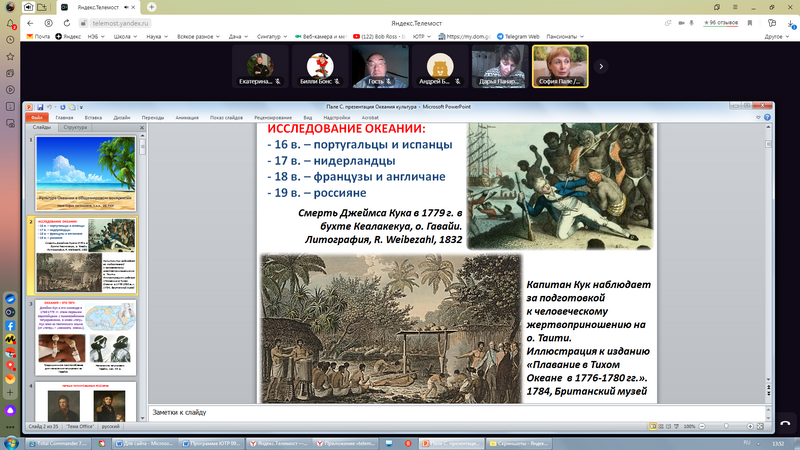This screenshot has height=450, width=800.
Task: Expand the Пансионаты bookmarks folder
Action: pyautogui.click(x=565, y=36)
